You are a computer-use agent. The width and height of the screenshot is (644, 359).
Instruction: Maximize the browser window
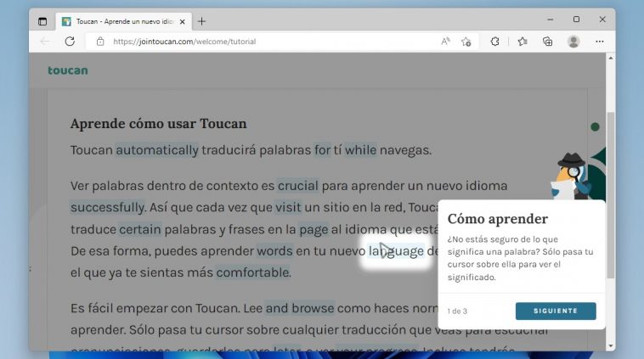coord(576,20)
